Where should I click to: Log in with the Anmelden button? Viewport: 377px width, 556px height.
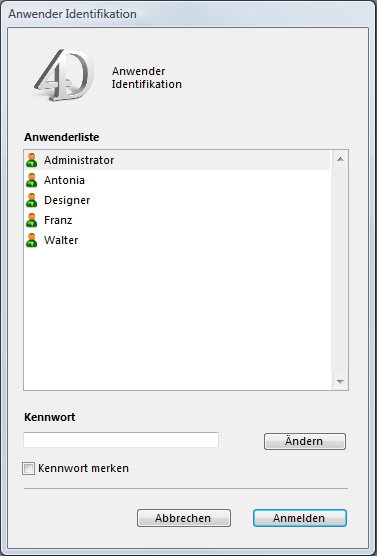point(300,518)
